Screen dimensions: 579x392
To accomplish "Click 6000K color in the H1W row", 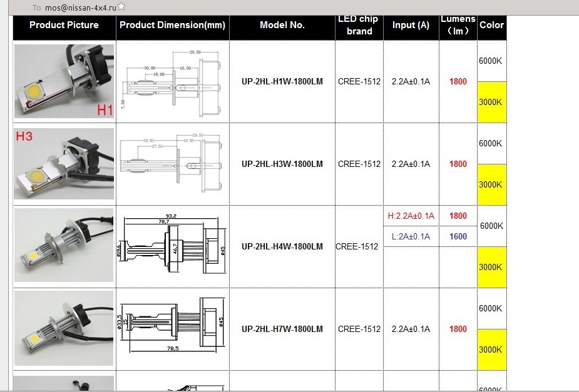I will [x=490, y=61].
